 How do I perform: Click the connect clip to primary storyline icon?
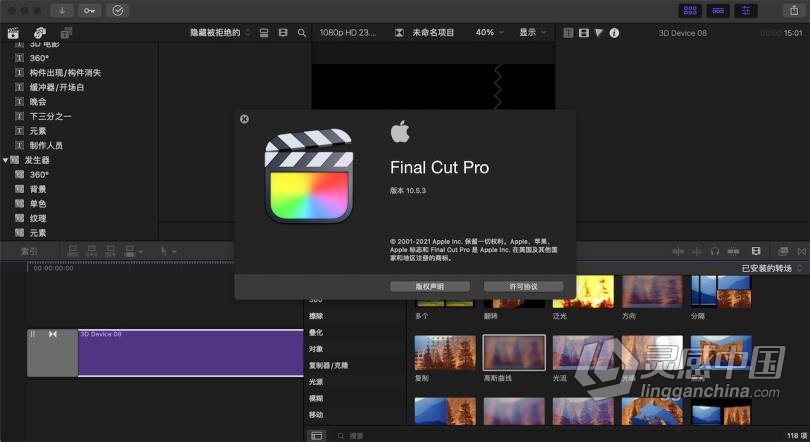[73, 251]
